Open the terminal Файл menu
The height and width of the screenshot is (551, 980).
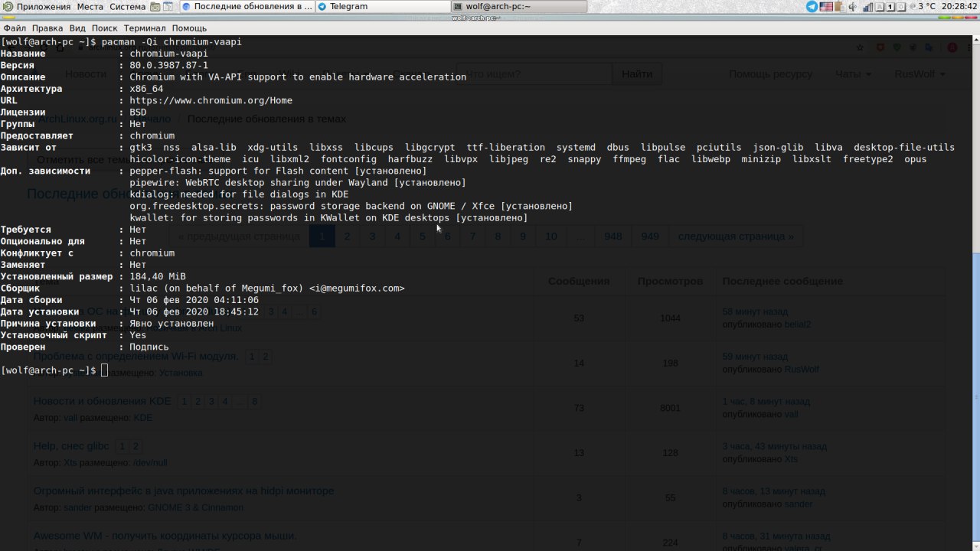[15, 28]
